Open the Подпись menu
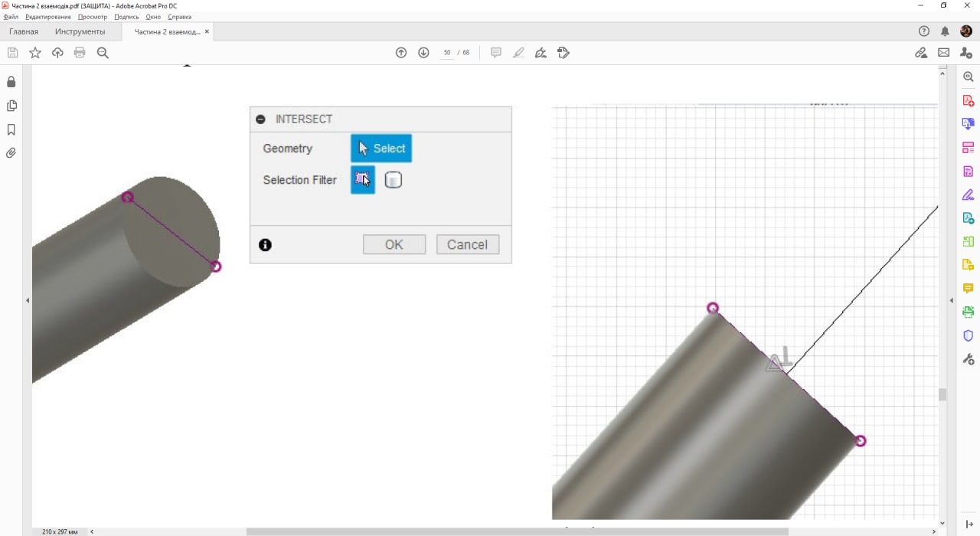 coord(127,17)
